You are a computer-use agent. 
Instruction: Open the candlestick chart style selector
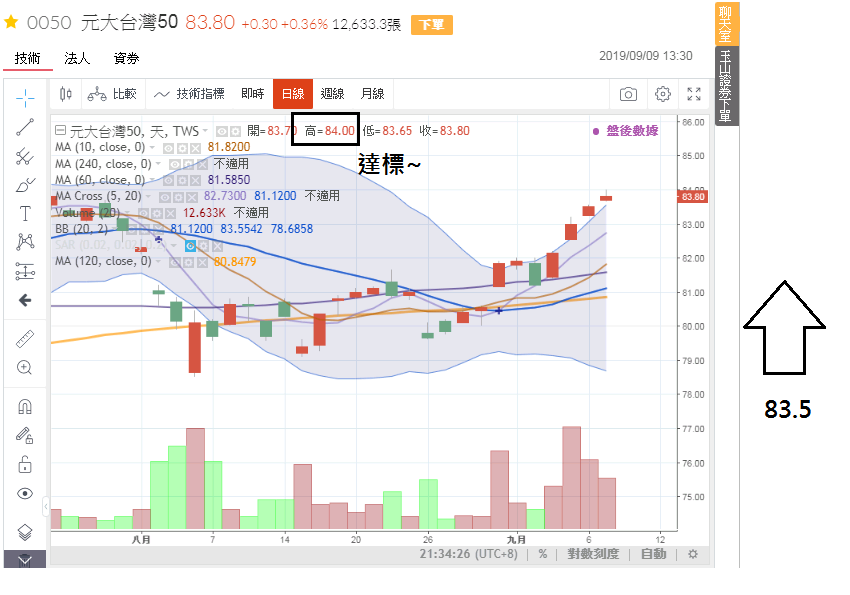[65, 94]
